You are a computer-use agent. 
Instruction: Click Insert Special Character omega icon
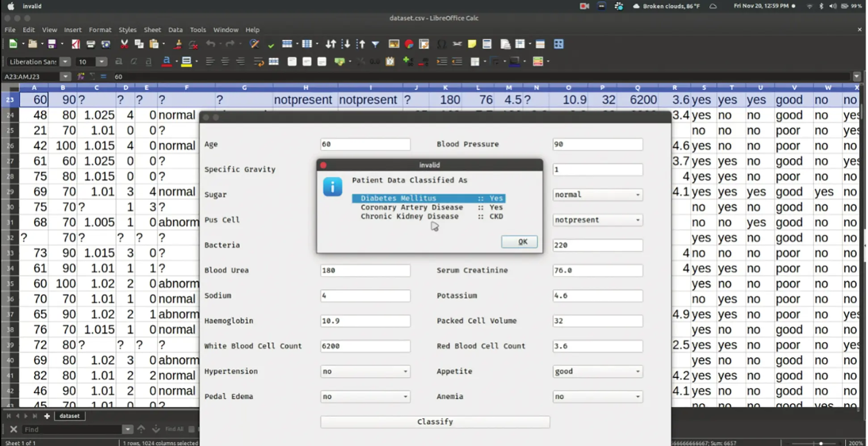pyautogui.click(x=442, y=44)
